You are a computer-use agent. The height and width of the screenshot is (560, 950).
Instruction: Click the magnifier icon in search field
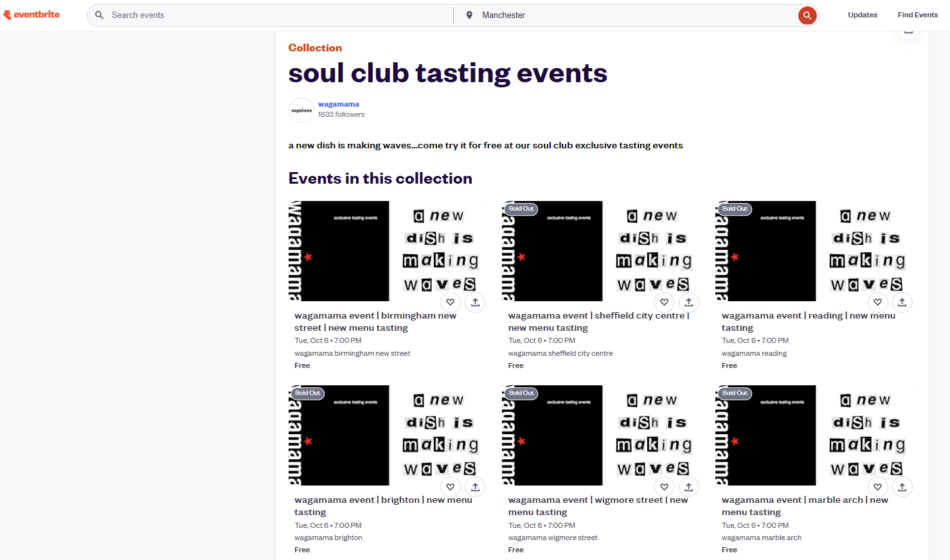(x=99, y=15)
